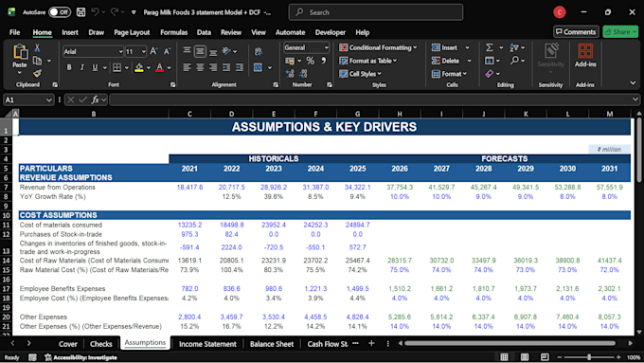Click the horizontal scrollbar at bottom

click(510, 343)
